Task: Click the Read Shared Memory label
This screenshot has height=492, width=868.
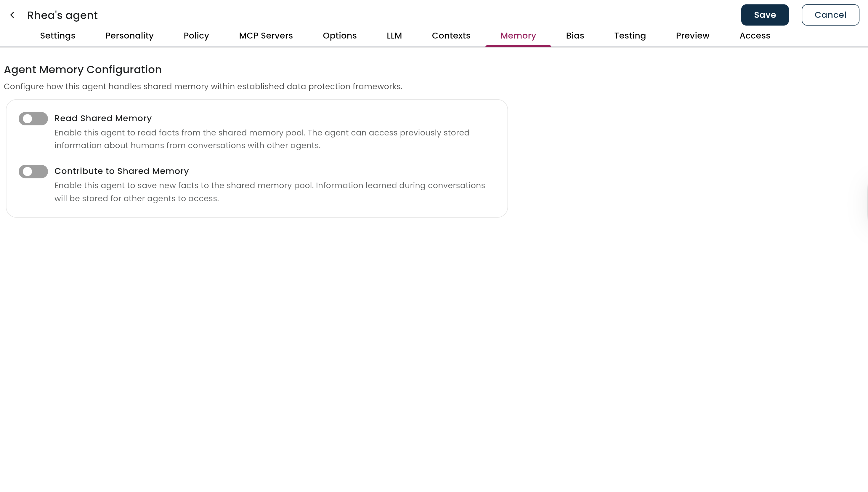Action: [103, 118]
